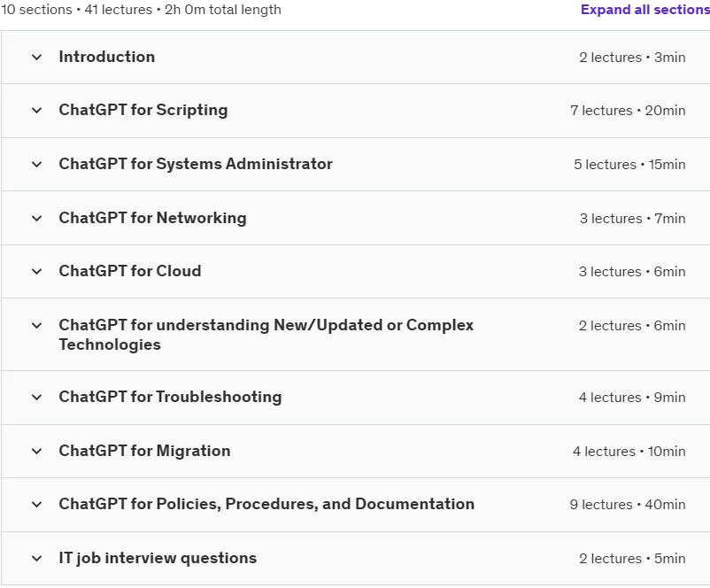Image resolution: width=710 pixels, height=588 pixels.
Task: Click the 9 lectures 40min label
Action: 628,505
